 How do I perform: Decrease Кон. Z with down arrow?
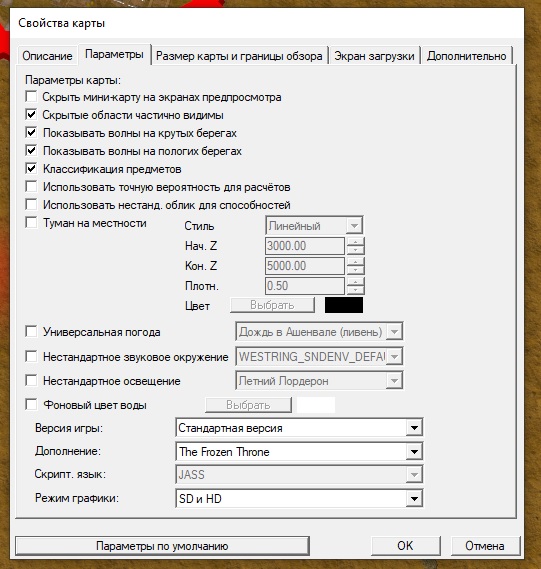pyautogui.click(x=355, y=270)
